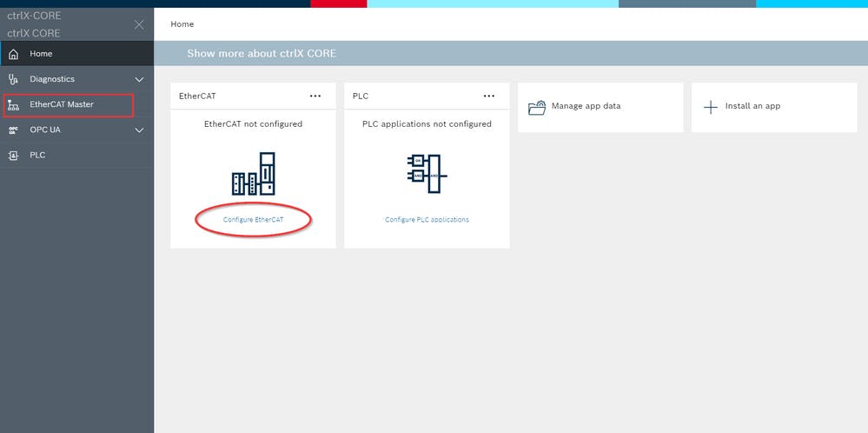Open Manage app data
Viewport: 868px width, 433px height.
click(600, 108)
